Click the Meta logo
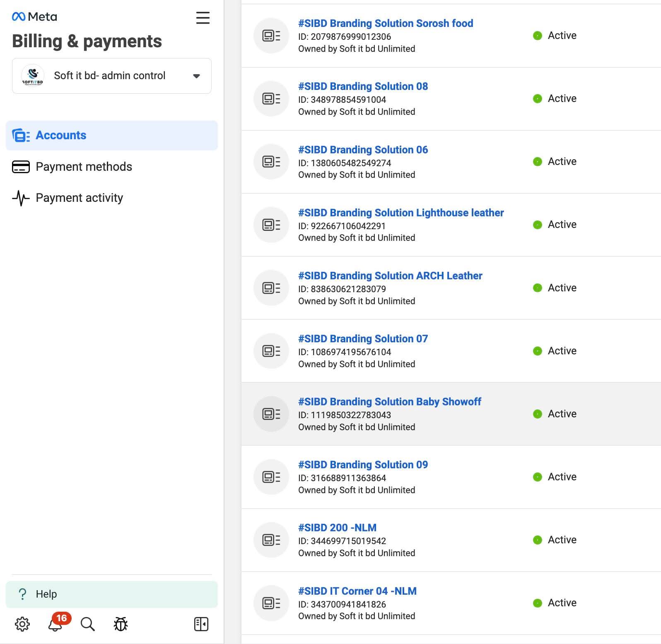This screenshot has width=661, height=644. pos(35,17)
